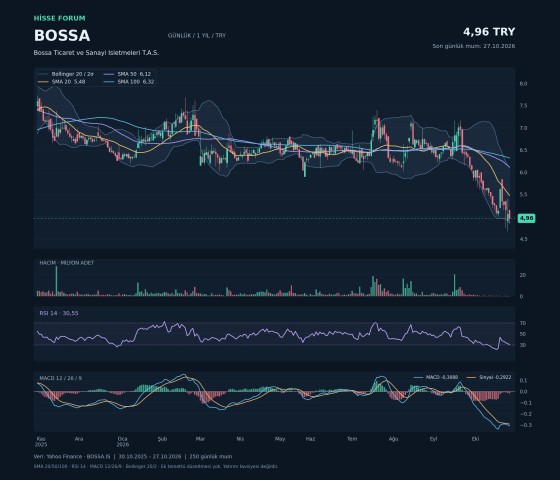Click the 'May' month label
The image size is (560, 480).
click(280, 439)
